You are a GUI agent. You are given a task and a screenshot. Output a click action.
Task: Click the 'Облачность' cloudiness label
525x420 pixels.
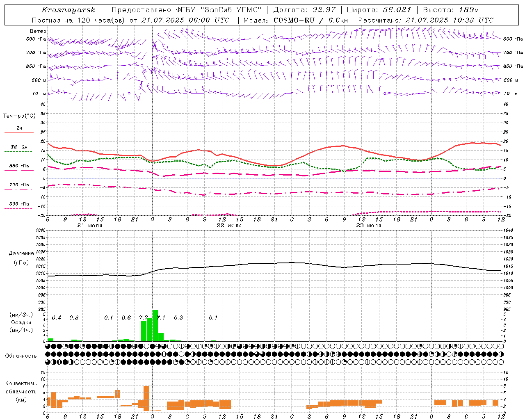point(21,356)
